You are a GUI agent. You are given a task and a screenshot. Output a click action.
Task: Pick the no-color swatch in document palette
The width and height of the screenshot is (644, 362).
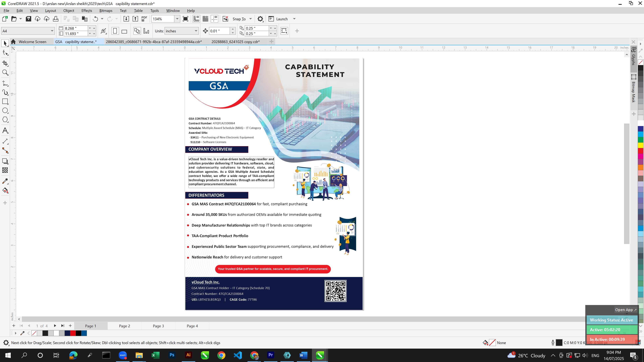tap(34, 333)
